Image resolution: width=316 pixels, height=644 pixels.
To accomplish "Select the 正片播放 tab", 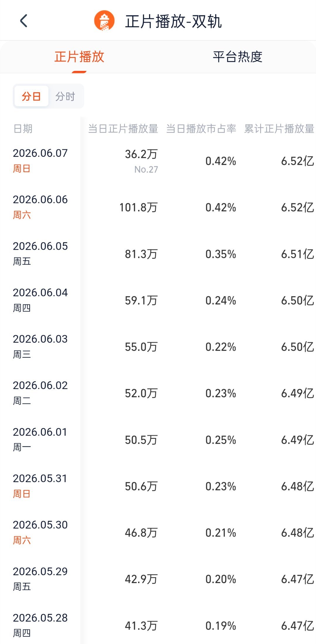I will (x=79, y=57).
